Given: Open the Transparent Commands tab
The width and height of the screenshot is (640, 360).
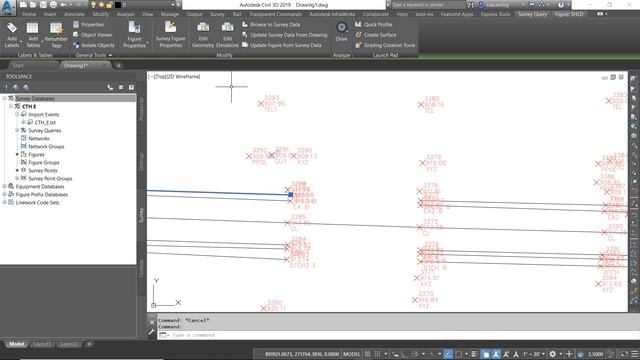Looking at the screenshot, I should click(276, 14).
